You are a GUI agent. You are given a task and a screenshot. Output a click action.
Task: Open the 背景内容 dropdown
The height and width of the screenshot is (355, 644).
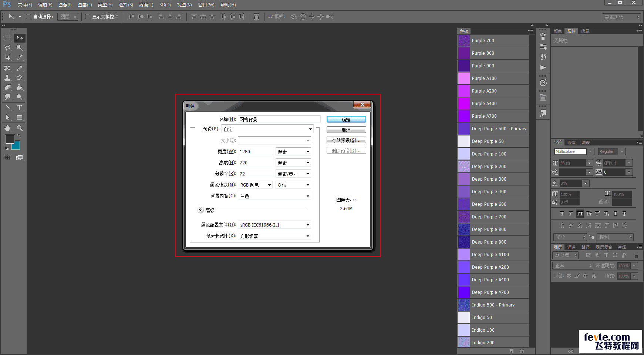[x=274, y=196]
